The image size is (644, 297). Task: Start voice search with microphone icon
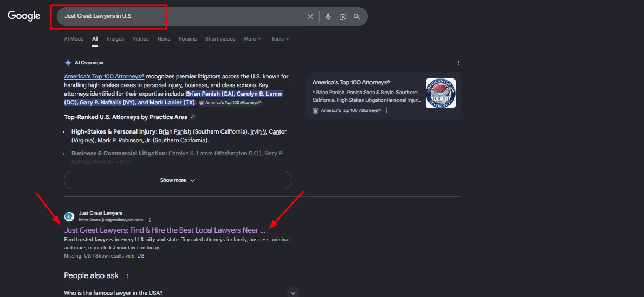coord(328,17)
